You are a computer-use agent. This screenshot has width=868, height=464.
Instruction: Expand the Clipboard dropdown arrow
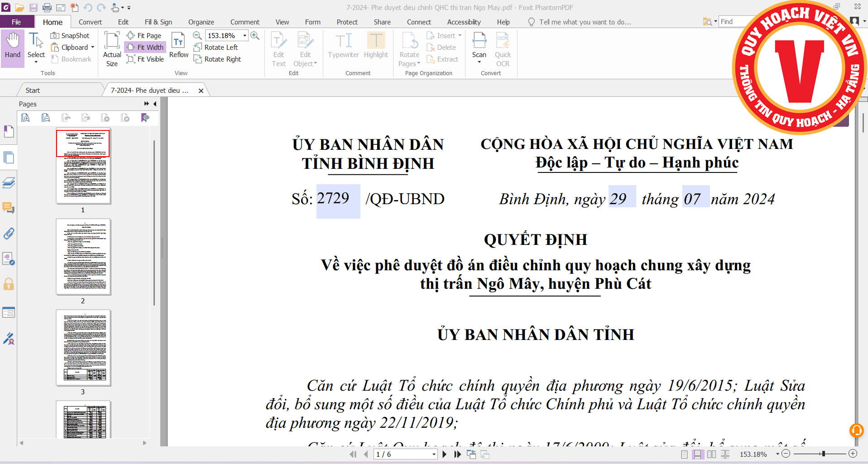click(x=93, y=47)
